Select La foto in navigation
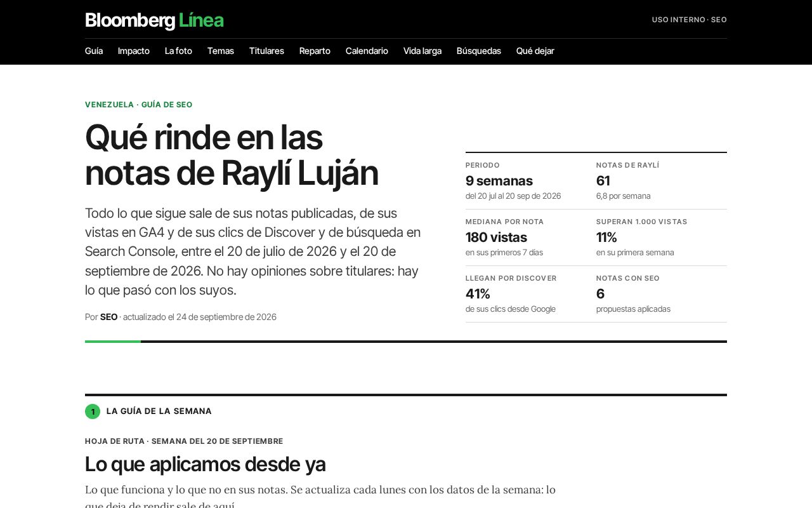 tap(178, 51)
